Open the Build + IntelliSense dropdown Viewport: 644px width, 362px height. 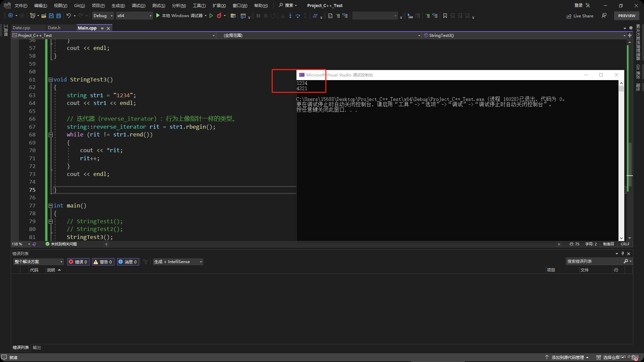point(178,262)
